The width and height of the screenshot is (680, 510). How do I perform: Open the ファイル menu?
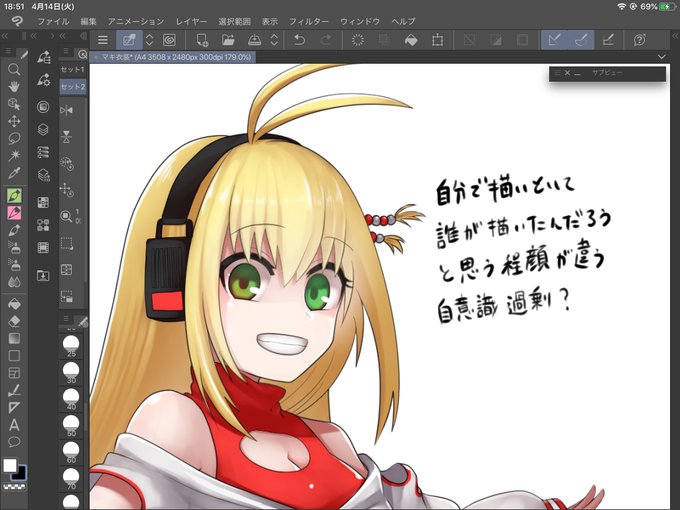point(52,21)
